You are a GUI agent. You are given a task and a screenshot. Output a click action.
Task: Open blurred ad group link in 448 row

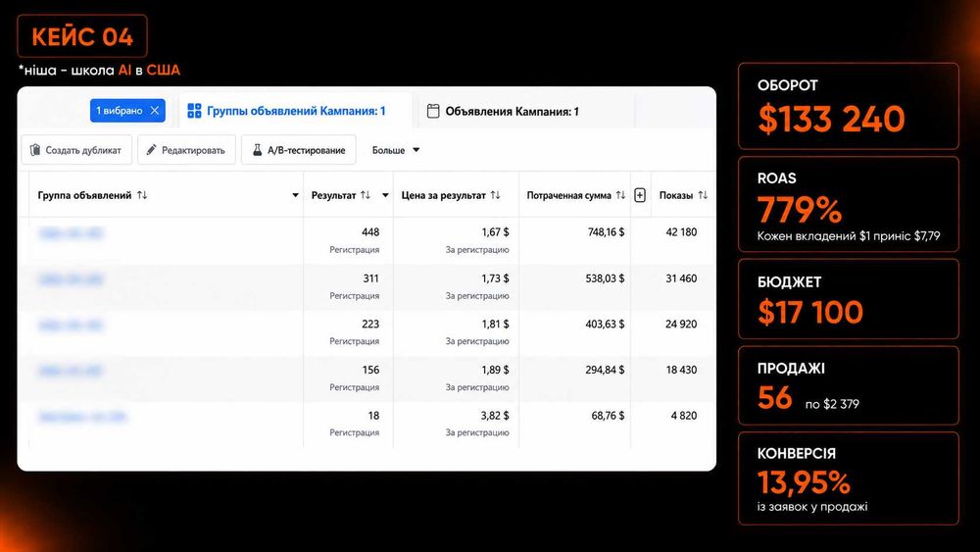click(x=71, y=233)
